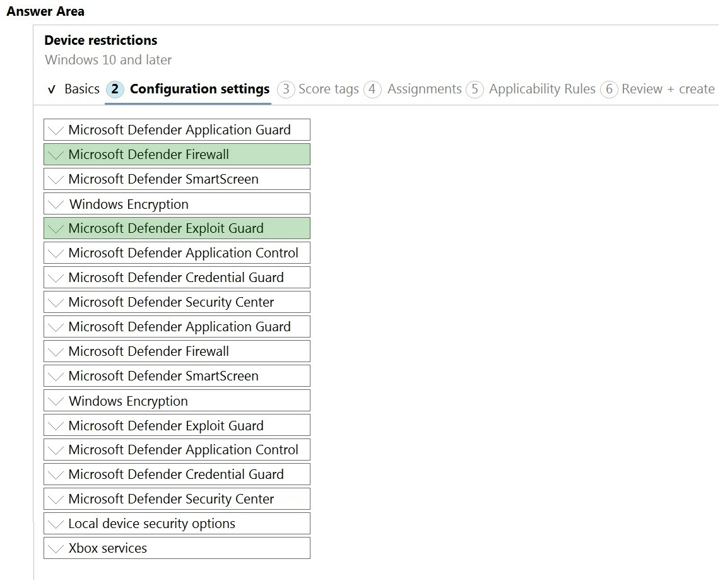Expand Local device security options

coord(177,524)
